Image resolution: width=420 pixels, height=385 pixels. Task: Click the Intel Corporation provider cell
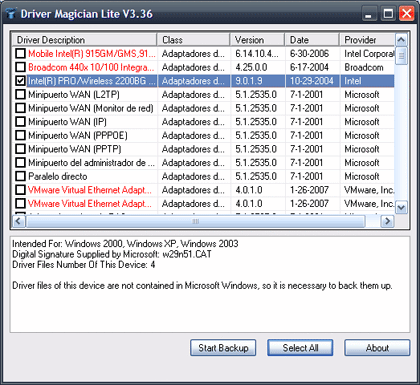pyautogui.click(x=367, y=53)
